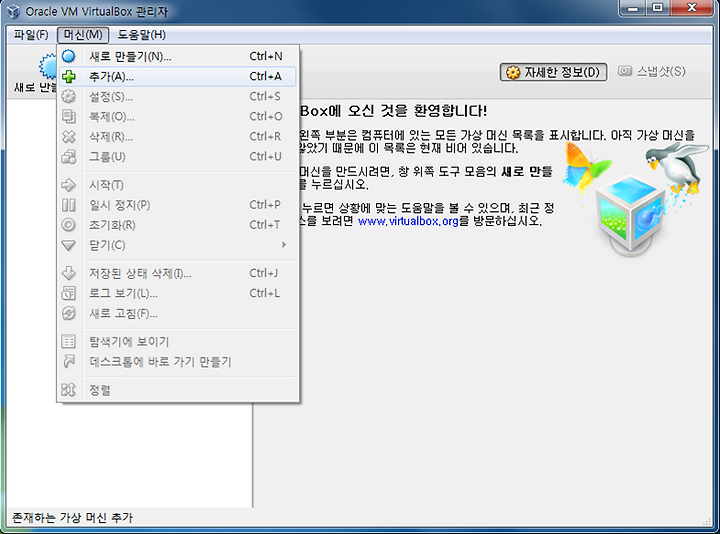Click the discard icon beside 저장된 상태 삭제

coord(68,273)
